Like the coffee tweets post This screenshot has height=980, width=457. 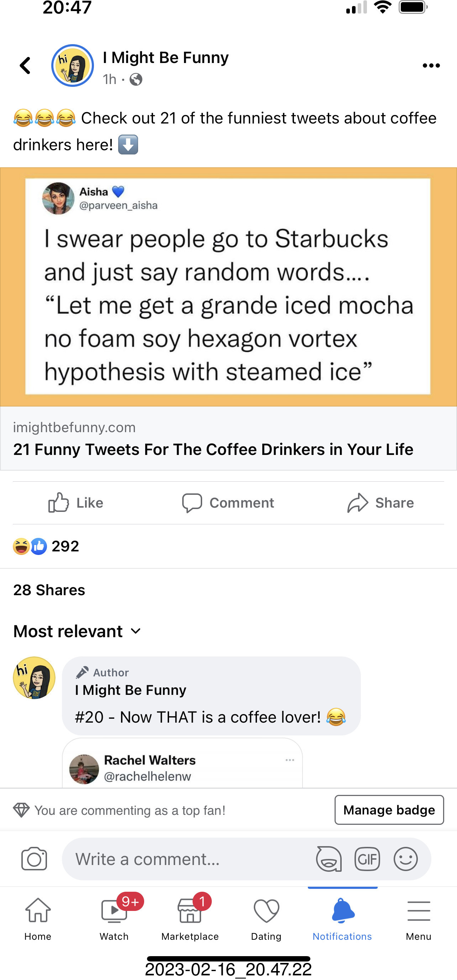pos(76,503)
